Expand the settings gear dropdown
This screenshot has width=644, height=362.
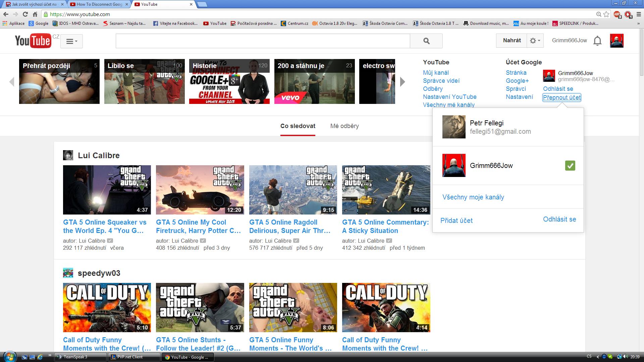point(535,41)
